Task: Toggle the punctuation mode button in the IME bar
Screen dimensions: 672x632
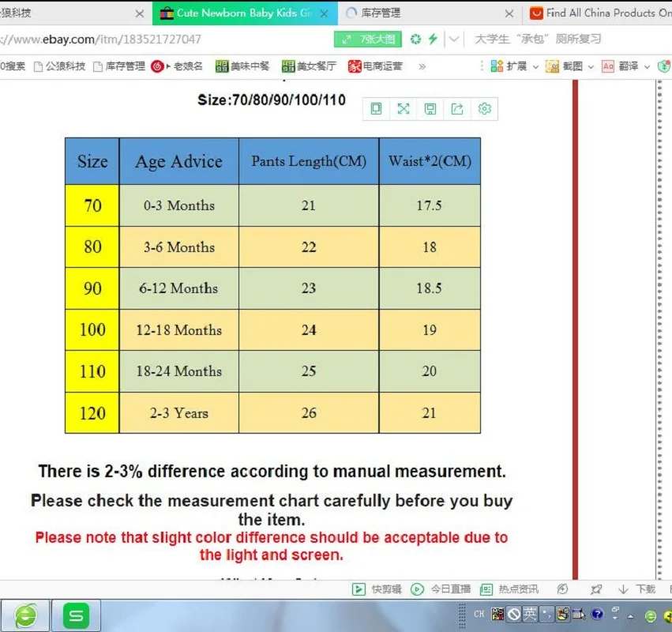Action: [546, 614]
